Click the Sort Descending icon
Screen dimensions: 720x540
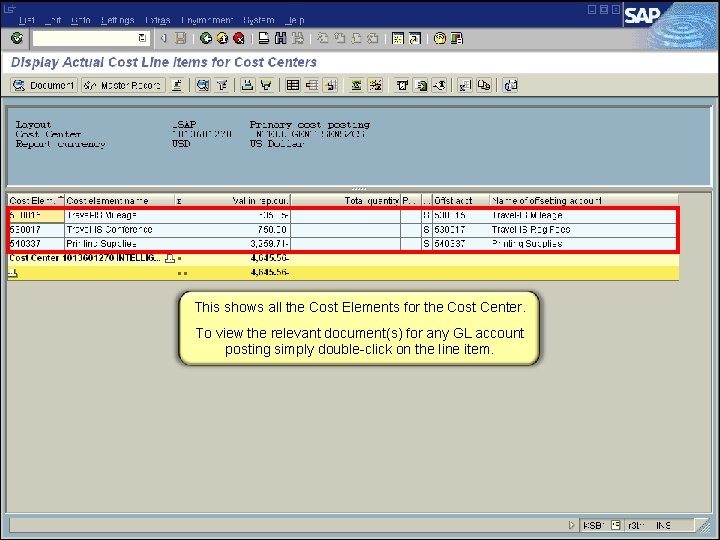point(266,85)
